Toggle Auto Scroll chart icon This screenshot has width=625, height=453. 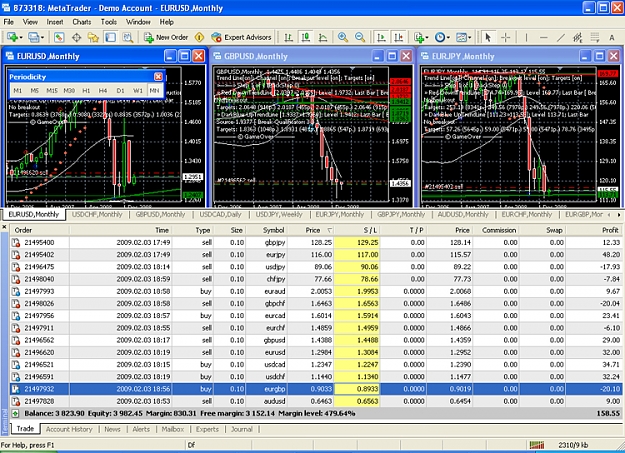[381, 37]
